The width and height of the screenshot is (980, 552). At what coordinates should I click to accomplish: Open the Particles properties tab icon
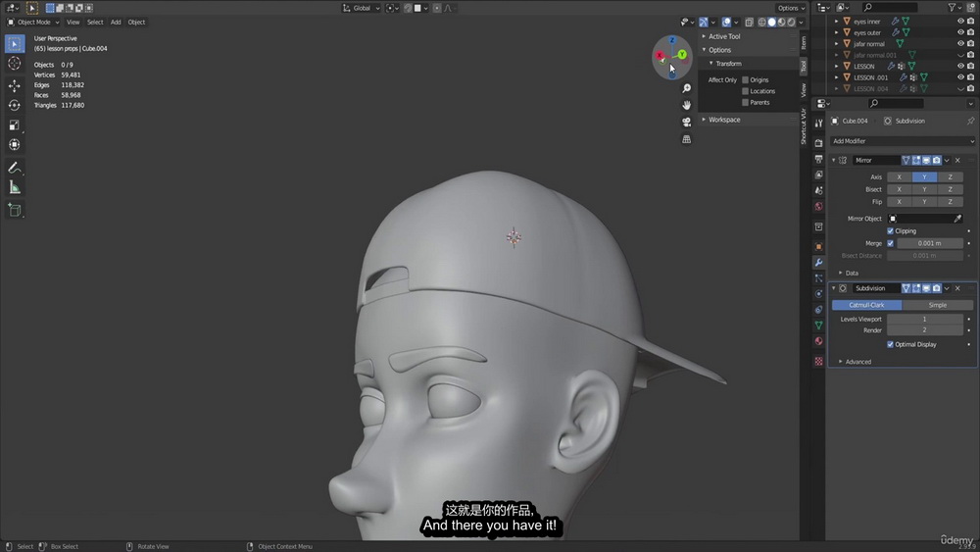coord(818,277)
